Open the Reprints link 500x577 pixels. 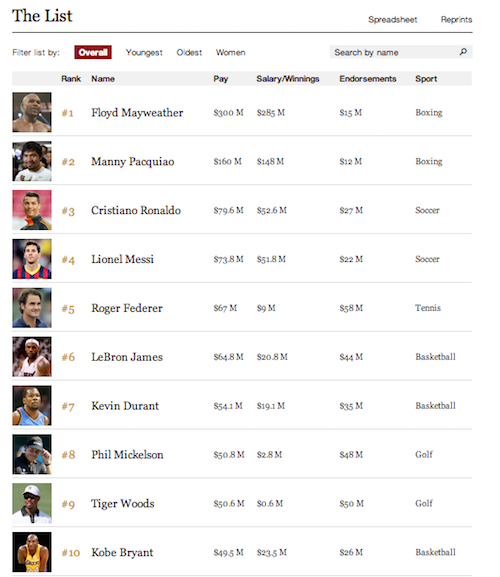tap(456, 20)
